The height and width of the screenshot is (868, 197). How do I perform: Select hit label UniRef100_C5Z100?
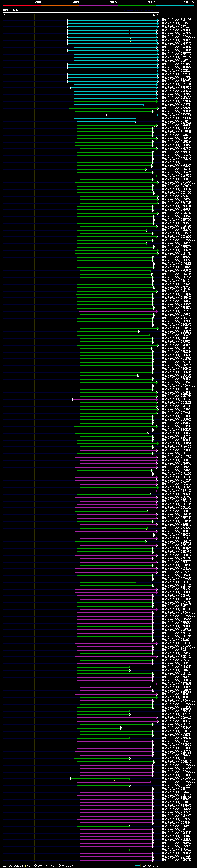[177, 74]
